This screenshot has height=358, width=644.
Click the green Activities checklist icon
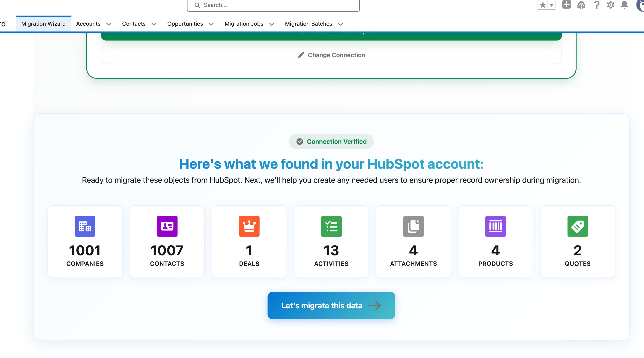331,226
